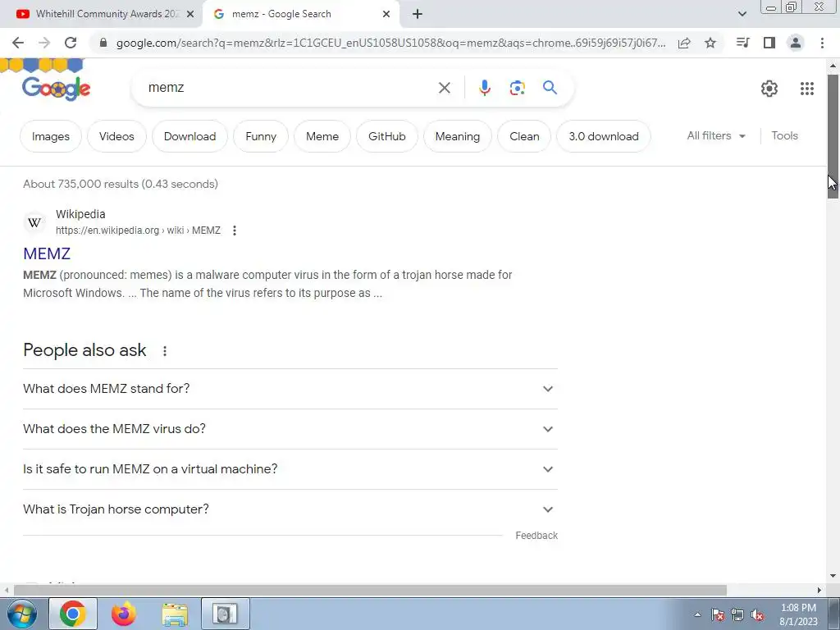Share this page using the share icon

coord(684,43)
